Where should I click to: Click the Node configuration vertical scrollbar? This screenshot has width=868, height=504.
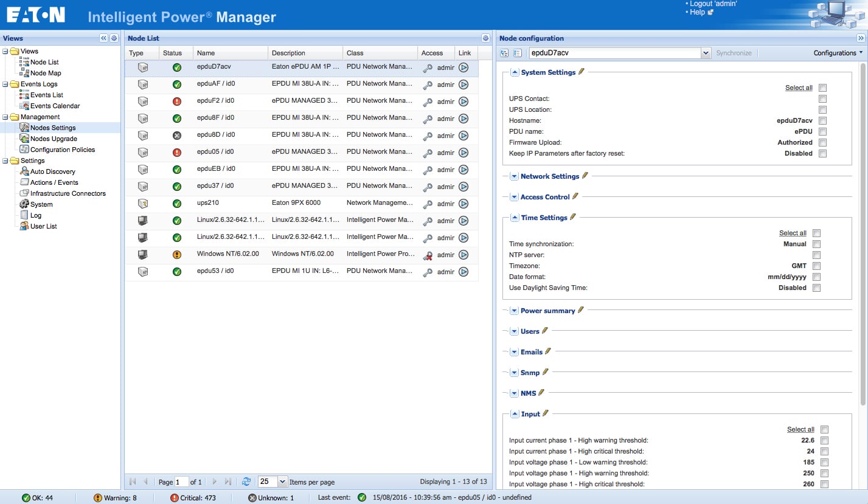point(863,234)
